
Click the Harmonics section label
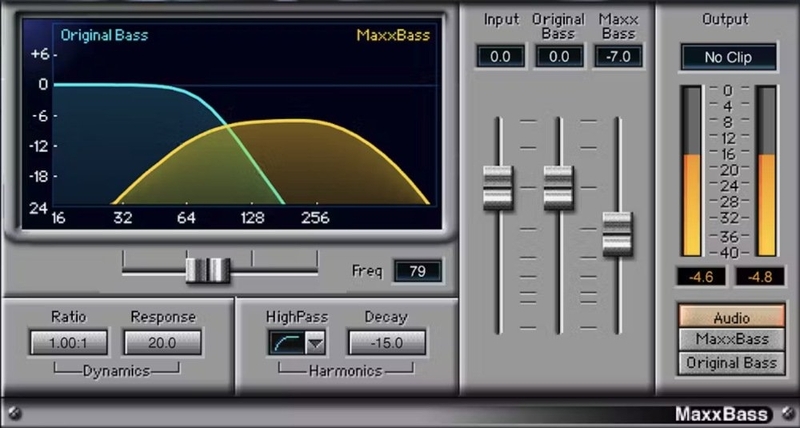tap(345, 371)
